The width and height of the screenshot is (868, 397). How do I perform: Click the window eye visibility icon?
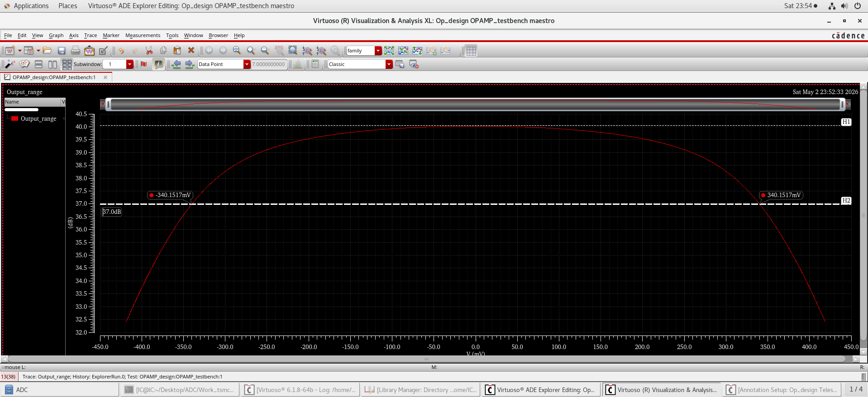tap(414, 64)
